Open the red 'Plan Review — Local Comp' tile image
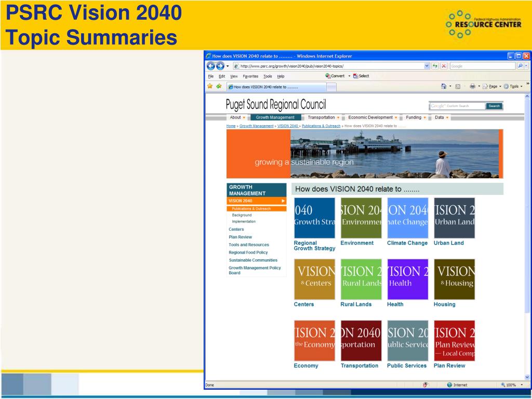The image size is (532, 399). (454, 341)
